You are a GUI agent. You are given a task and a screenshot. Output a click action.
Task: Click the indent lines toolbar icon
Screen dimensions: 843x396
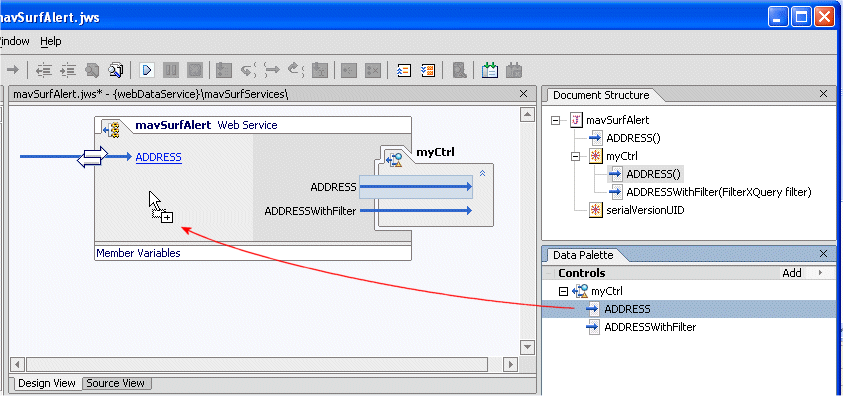click(x=68, y=70)
